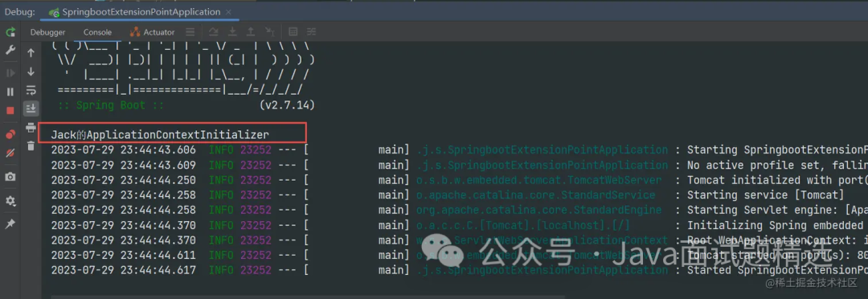Click process id 23252 in 23:44:44.617 row

[x=256, y=270]
